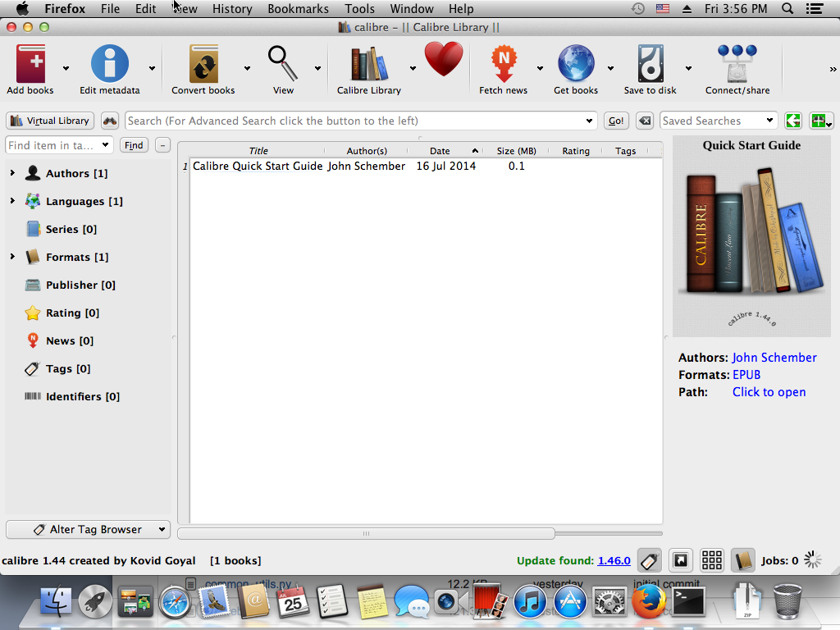The height and width of the screenshot is (630, 840).
Task: Open Calibre Library dropdown arrow
Action: (413, 68)
